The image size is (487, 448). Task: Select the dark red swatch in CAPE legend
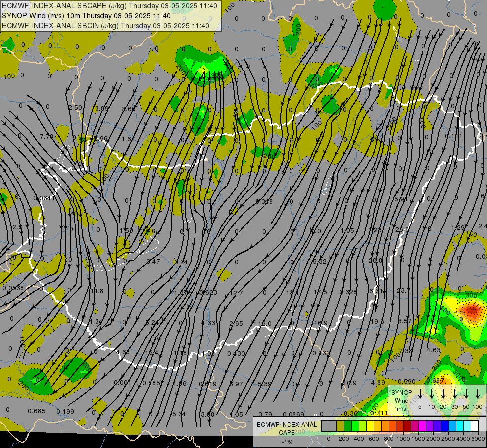pos(407,426)
